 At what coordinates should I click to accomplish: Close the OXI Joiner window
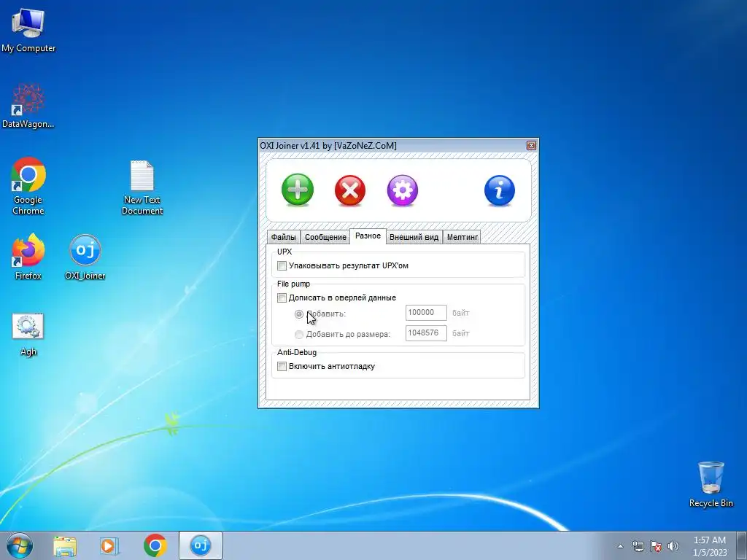point(531,146)
